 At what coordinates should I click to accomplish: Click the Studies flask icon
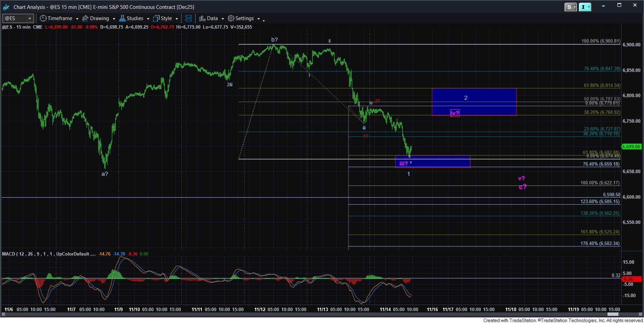point(122,18)
